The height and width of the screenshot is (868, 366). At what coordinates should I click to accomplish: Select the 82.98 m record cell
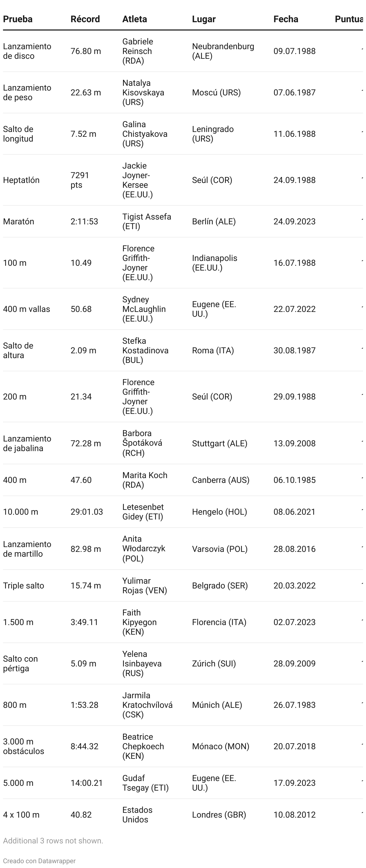(85, 549)
